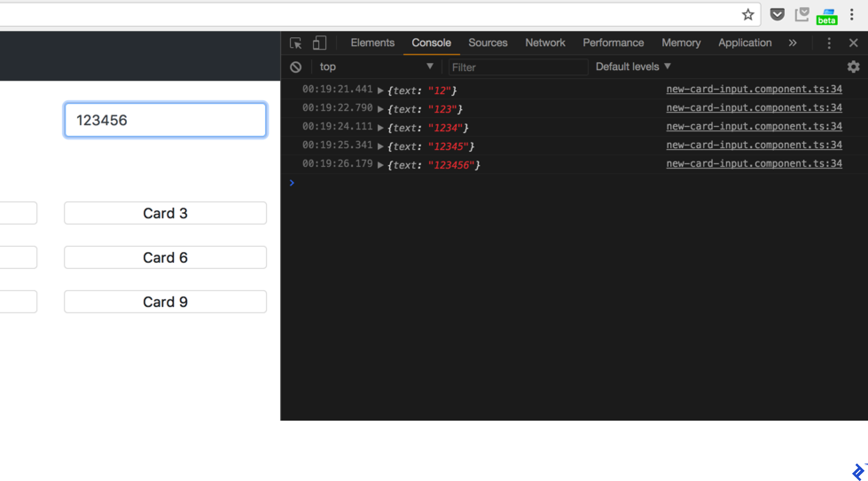The width and height of the screenshot is (868, 481).
Task: Show more DevTools tabs via chevrons
Action: tap(792, 43)
